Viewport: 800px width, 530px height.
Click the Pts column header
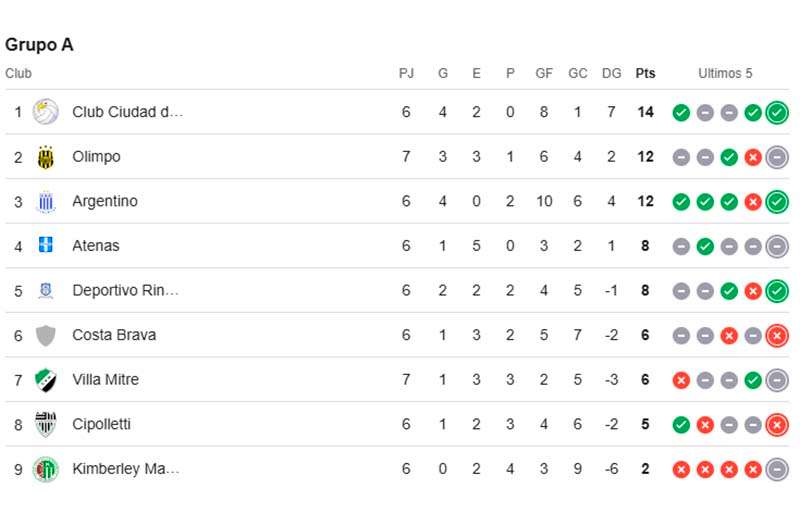click(645, 73)
